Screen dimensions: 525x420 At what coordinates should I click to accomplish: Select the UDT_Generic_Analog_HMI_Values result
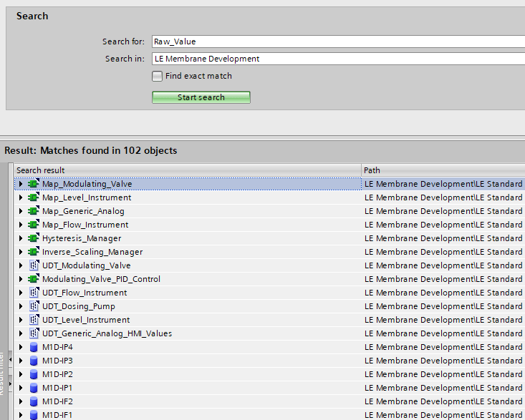click(107, 333)
